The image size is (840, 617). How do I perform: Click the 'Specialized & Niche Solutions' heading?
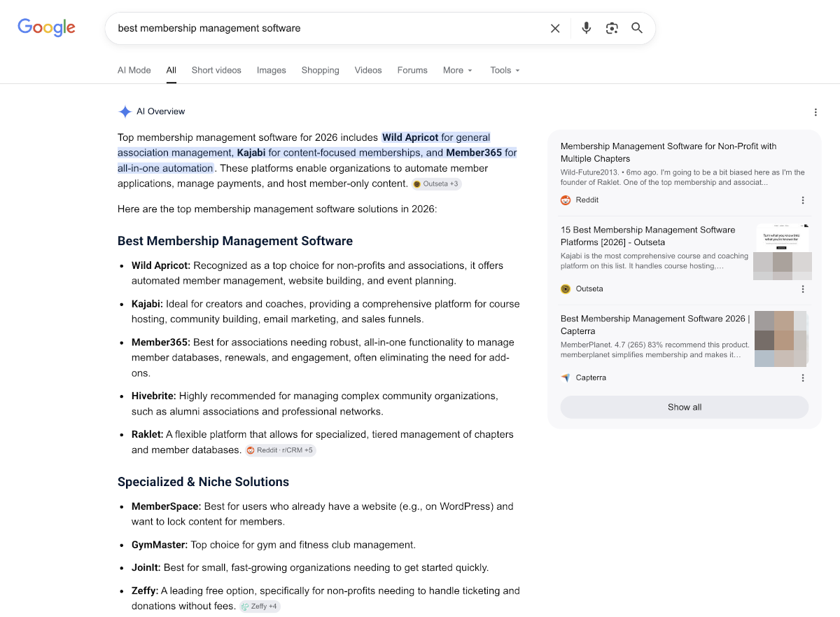[203, 482]
